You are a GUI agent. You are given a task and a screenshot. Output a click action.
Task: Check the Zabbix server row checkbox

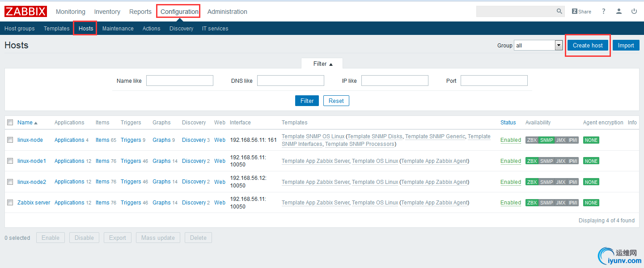10,203
